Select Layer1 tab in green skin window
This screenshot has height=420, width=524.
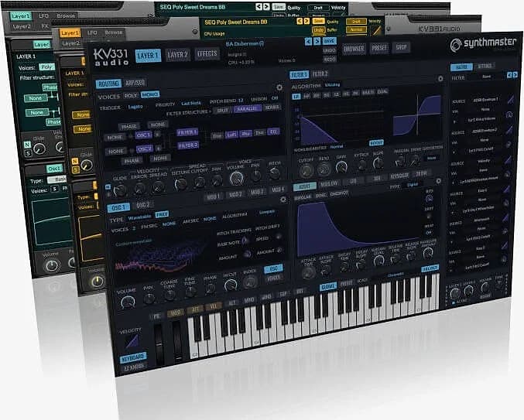click(x=20, y=15)
